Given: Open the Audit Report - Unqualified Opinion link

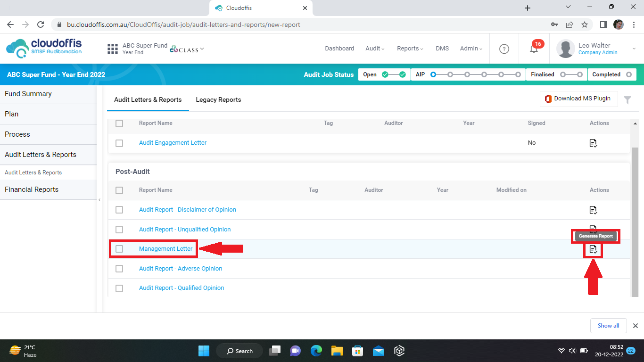Looking at the screenshot, I should (185, 230).
